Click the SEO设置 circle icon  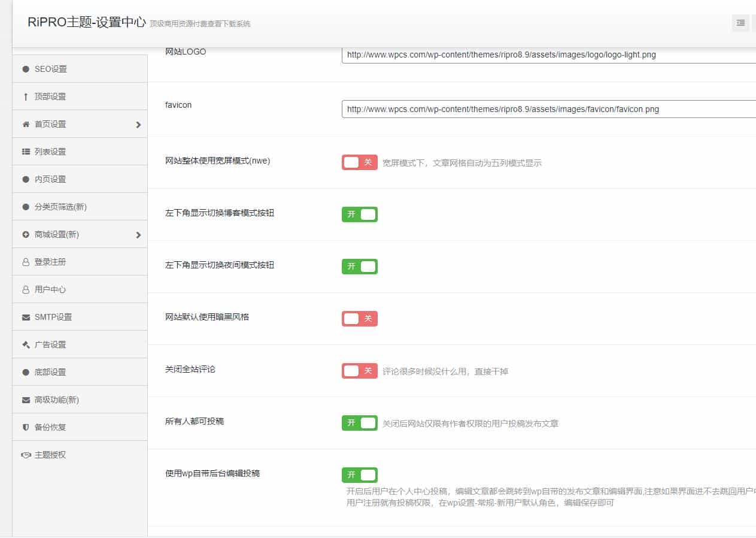26,69
